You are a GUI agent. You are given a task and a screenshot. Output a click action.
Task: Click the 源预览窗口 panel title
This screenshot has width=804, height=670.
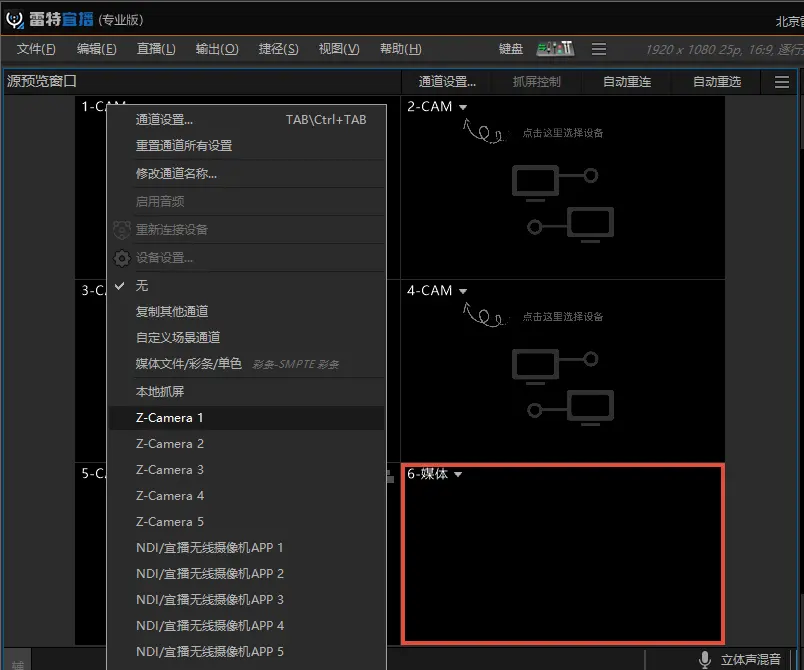click(x=42, y=81)
